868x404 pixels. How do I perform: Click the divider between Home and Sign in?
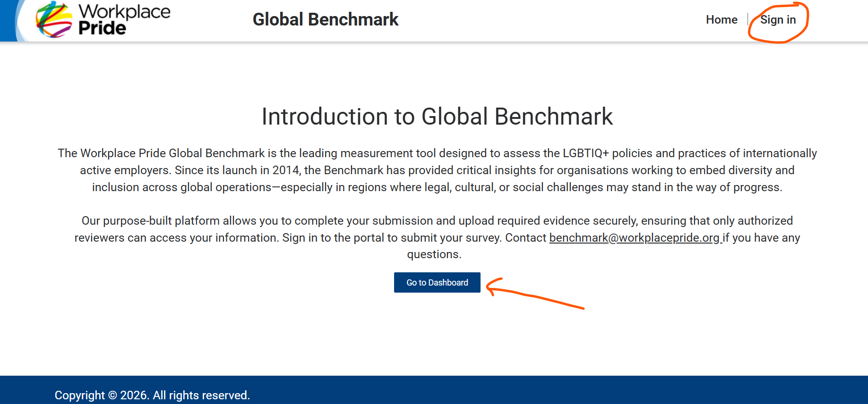[x=748, y=20]
